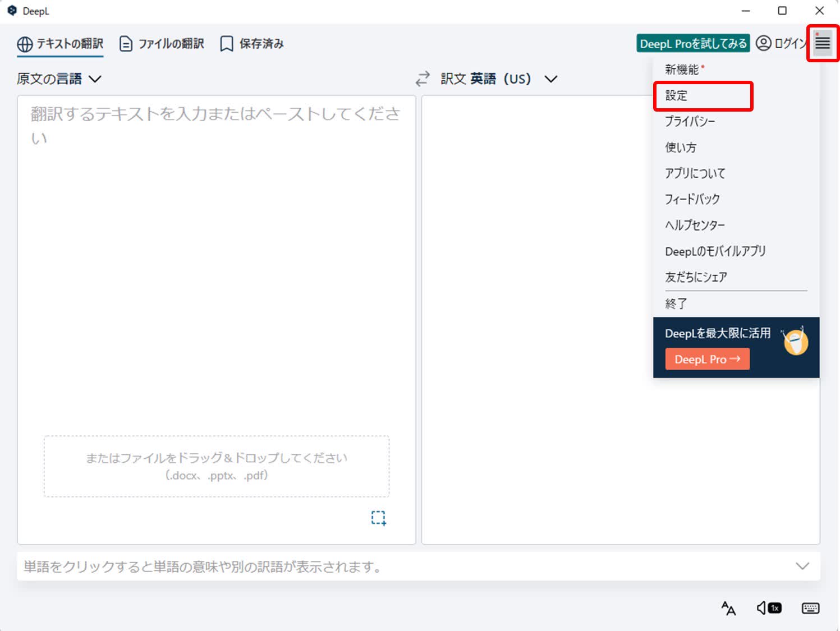Open the font size icon
The width and height of the screenshot is (840, 631).
point(728,608)
